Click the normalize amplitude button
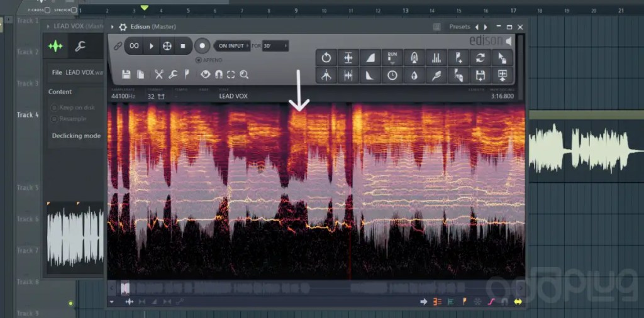Screen dimensions: 644x318 pyautogui.click(x=348, y=58)
